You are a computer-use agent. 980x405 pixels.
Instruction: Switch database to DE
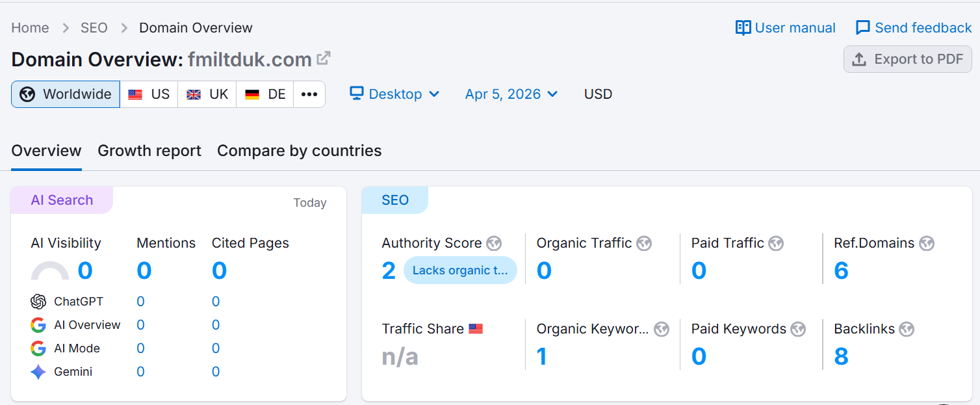point(265,94)
